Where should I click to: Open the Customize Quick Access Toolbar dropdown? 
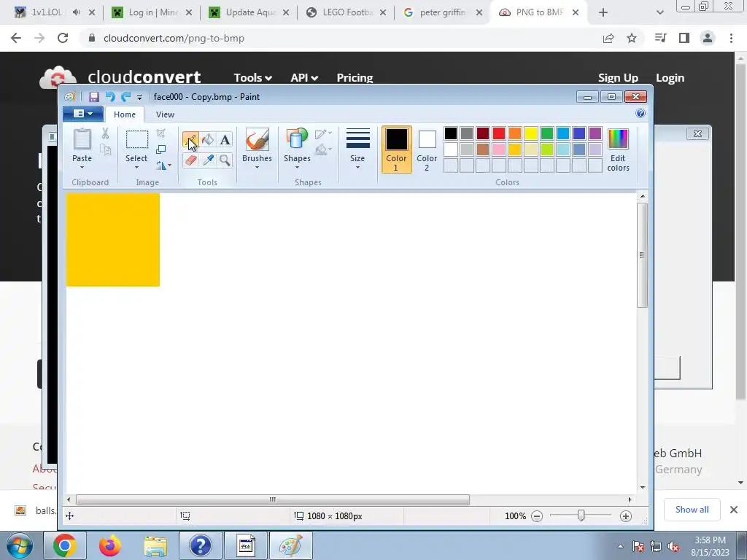click(139, 98)
